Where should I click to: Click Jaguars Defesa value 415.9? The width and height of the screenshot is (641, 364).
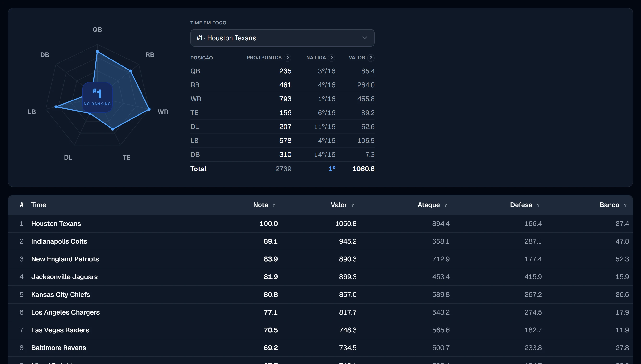pyautogui.click(x=533, y=277)
